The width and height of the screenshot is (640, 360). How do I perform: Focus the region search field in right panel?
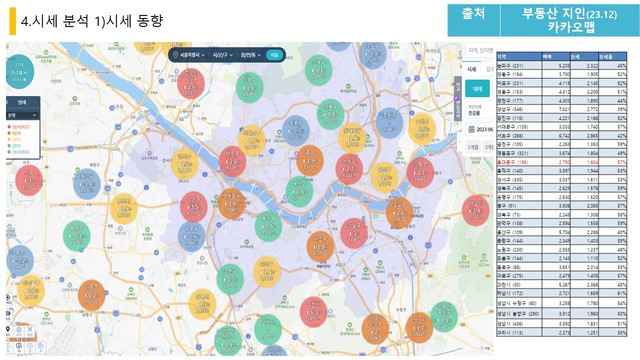[x=480, y=50]
